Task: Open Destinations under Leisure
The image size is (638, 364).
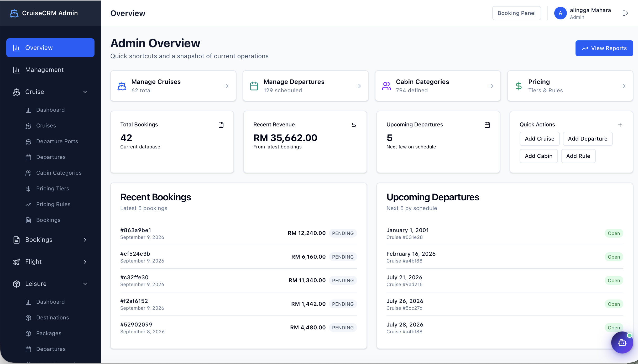Action: [53, 318]
